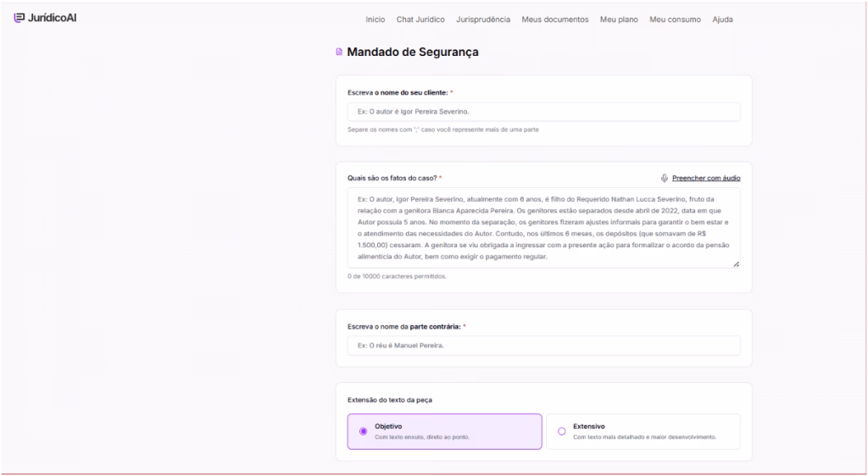
Task: Open the Meu plano page
Action: [x=619, y=19]
